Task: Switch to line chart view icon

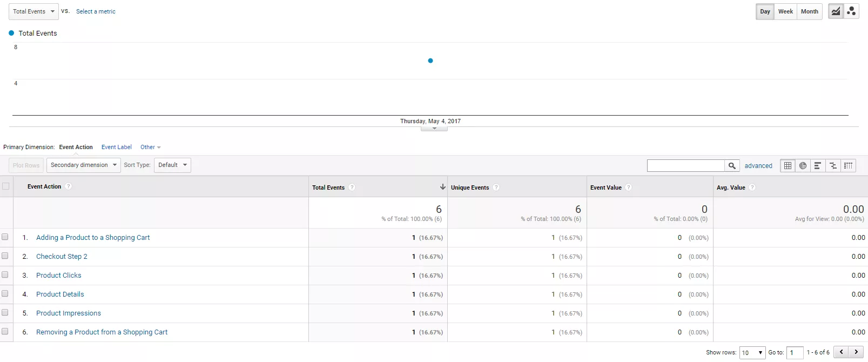Action: (x=836, y=11)
